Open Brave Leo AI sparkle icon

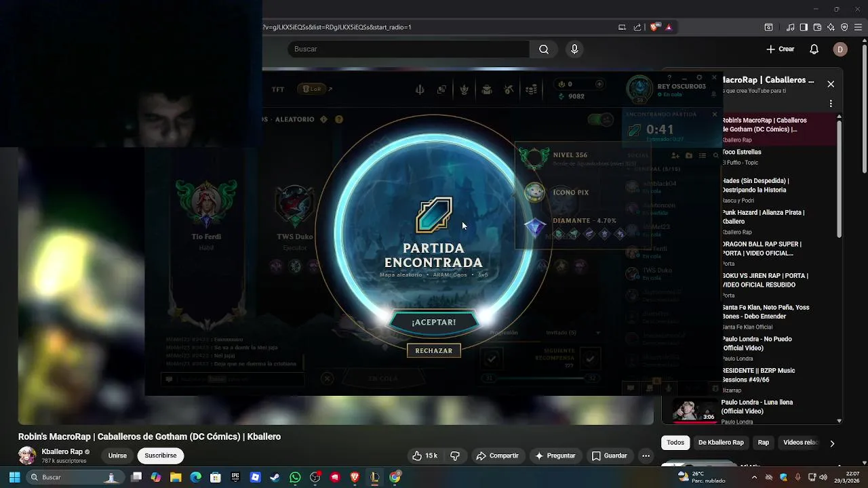pos(831,27)
